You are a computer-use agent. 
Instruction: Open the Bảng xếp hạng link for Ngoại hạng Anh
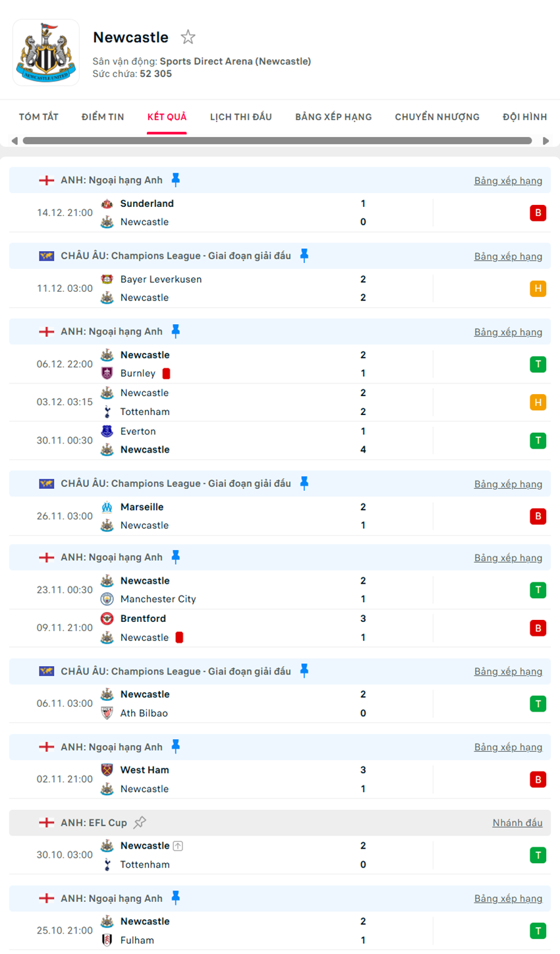coord(508,180)
